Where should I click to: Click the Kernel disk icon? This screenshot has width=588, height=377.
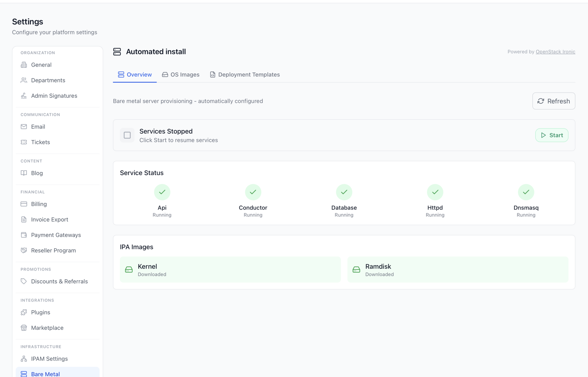click(129, 270)
